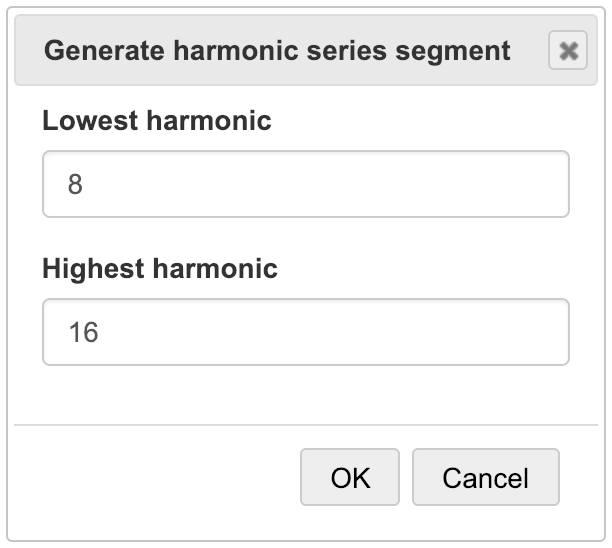
Task: Click the 'Highest harmonic' label
Action: click(x=160, y=268)
